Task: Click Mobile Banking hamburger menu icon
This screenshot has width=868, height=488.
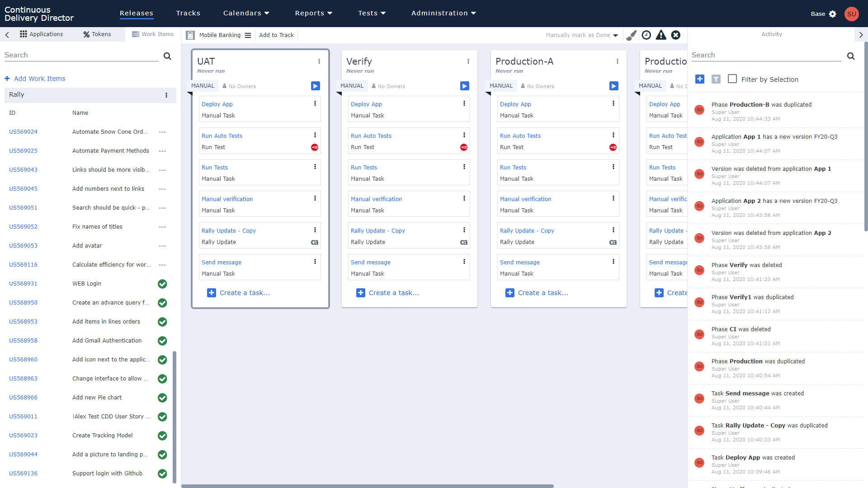Action: [x=248, y=35]
